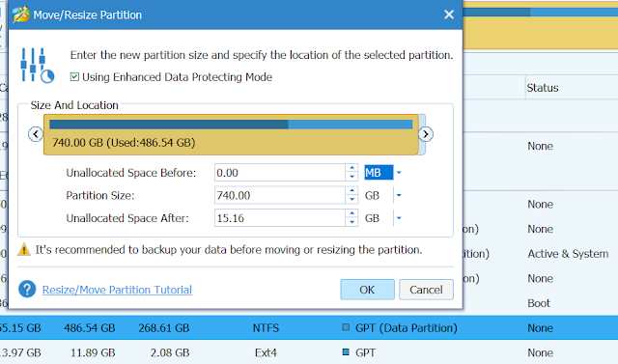Click the MiniTool logo in title bar
618x364 pixels.
(20, 14)
